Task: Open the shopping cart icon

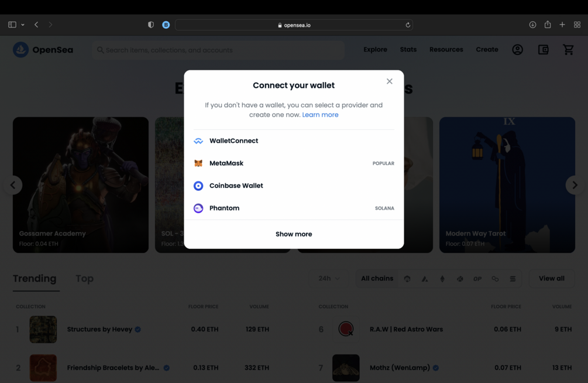Action: 568,50
